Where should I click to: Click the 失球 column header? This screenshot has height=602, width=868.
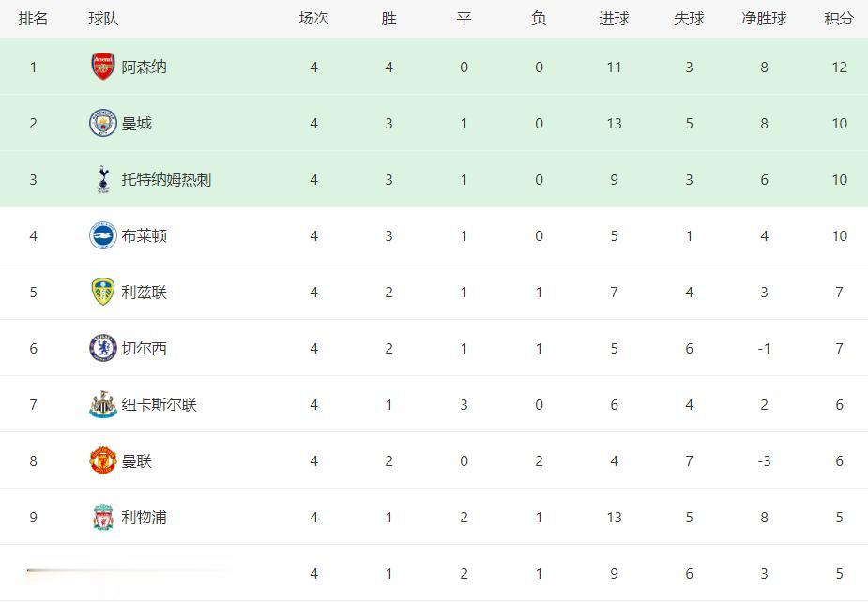click(689, 19)
